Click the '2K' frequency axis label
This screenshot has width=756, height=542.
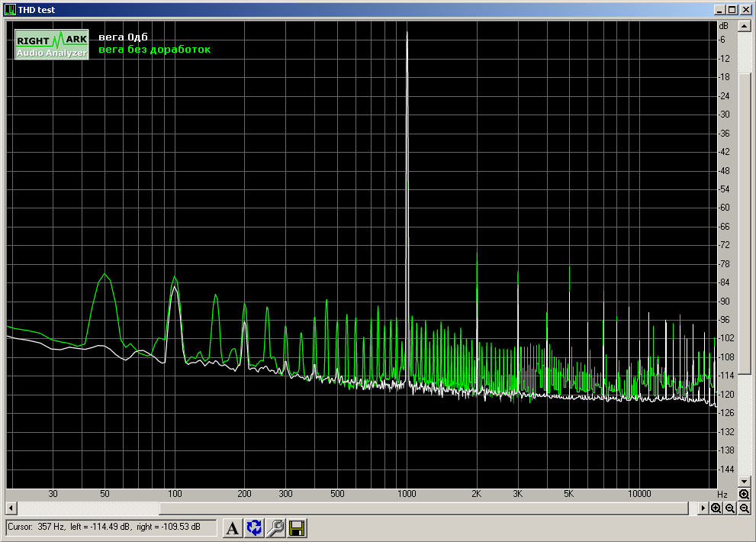tap(476, 494)
